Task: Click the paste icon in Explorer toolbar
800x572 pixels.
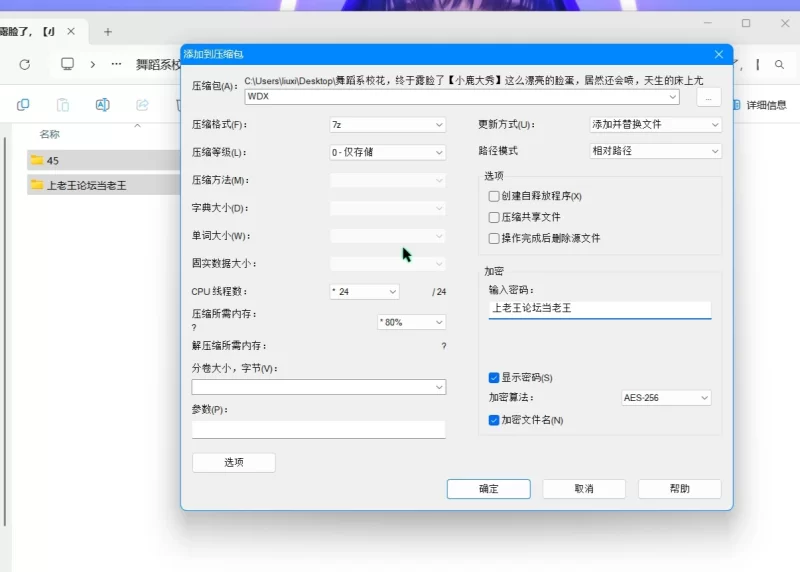Action: pyautogui.click(x=62, y=105)
